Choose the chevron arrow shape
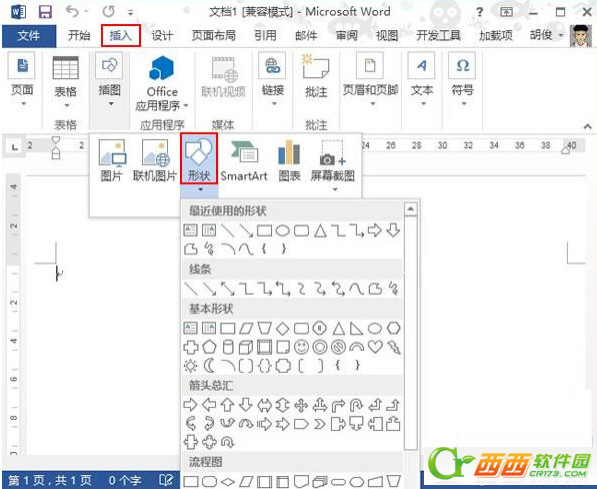This screenshot has width=597, height=489. [x=320, y=424]
